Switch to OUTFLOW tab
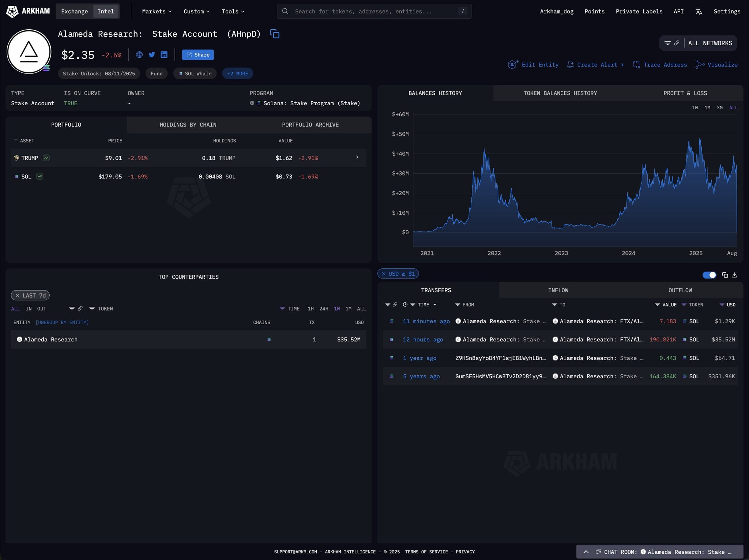Image resolution: width=749 pixels, height=560 pixels. pyautogui.click(x=680, y=290)
